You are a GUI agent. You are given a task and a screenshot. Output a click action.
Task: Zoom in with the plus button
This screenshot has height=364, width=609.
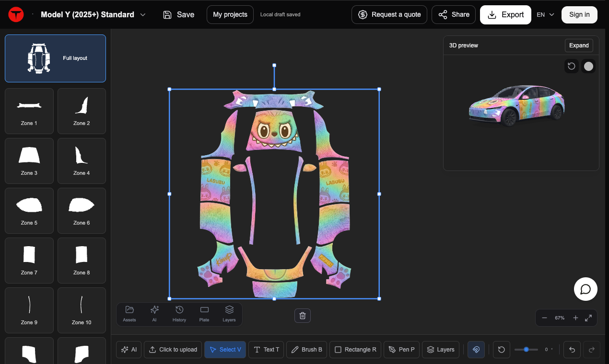coord(575,318)
